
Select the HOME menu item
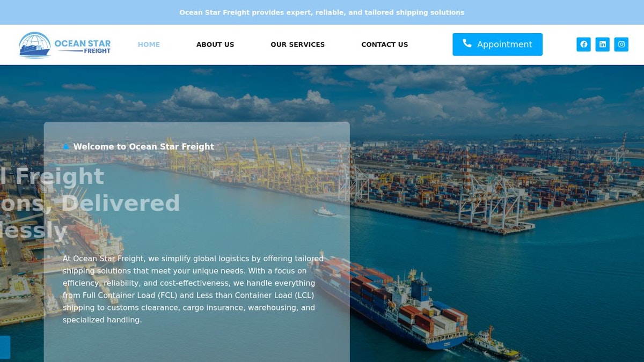click(x=149, y=45)
